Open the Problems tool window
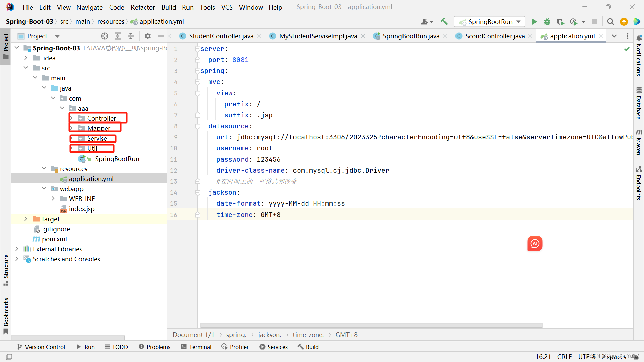This screenshot has height=362, width=644. point(154,347)
